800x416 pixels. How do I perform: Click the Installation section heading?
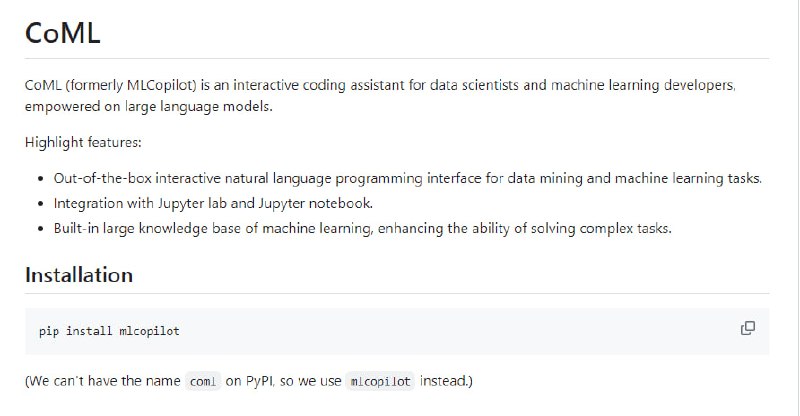(79, 274)
